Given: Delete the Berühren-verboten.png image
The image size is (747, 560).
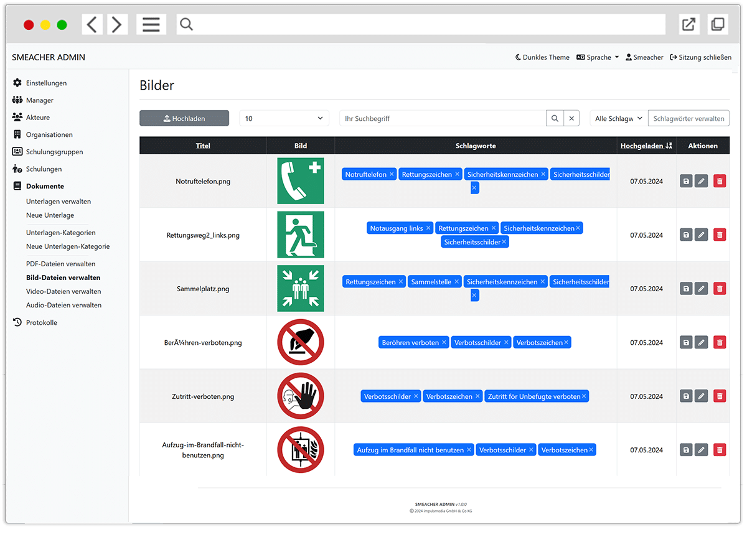Looking at the screenshot, I should click(x=720, y=342).
